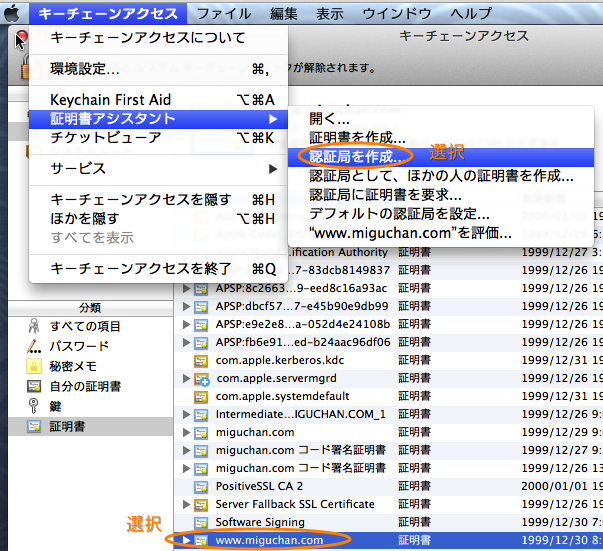Select 認証局を作成... in the submenu

441,157
